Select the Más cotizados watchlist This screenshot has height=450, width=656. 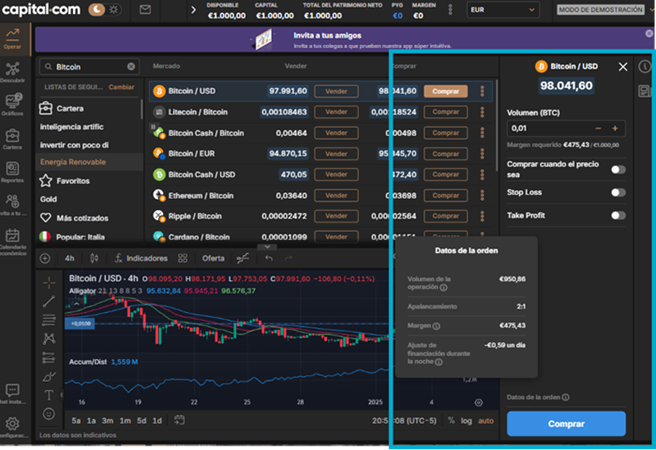[x=89, y=218]
